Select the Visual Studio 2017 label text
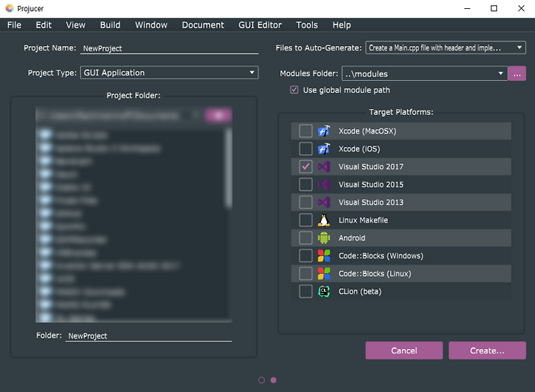Screen dimensions: 535x392 [x=371, y=167]
